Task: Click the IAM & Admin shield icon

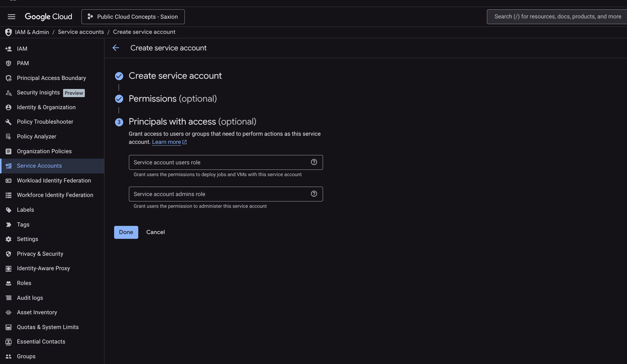Action: click(8, 32)
